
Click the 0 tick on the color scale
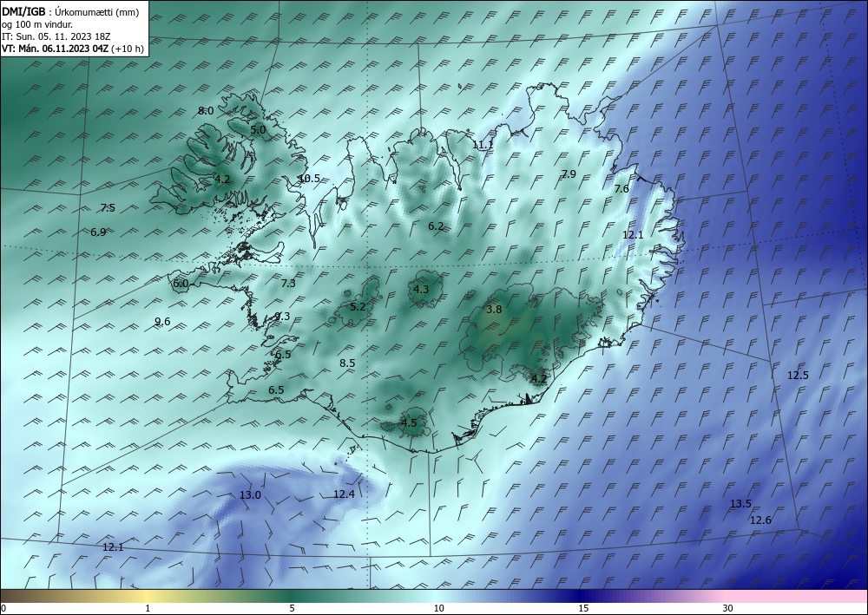[3, 609]
